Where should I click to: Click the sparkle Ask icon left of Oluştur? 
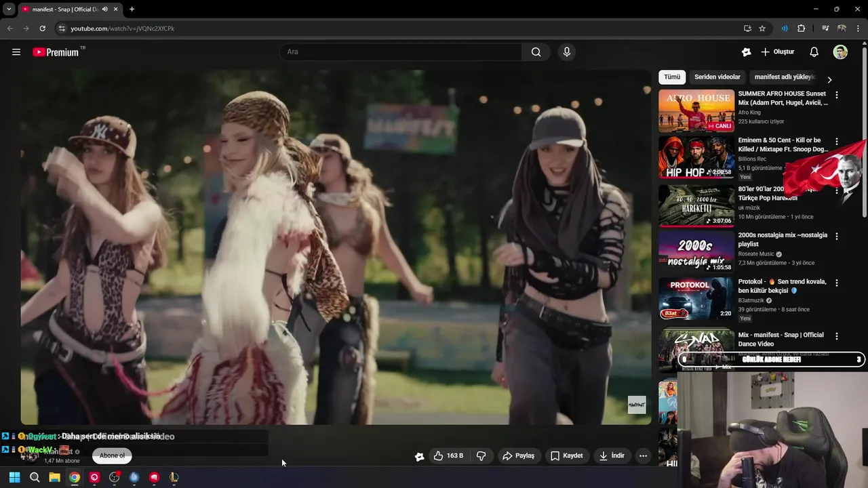tap(747, 52)
